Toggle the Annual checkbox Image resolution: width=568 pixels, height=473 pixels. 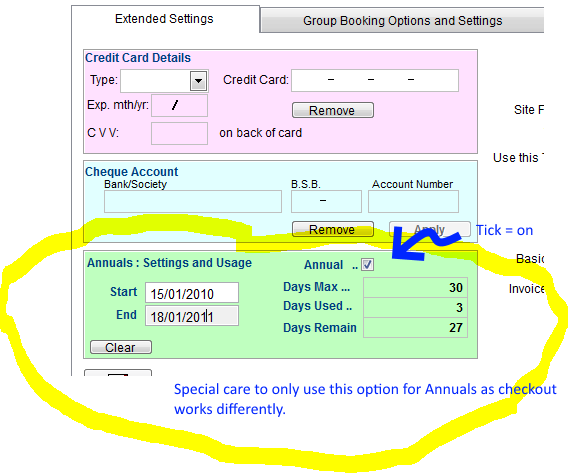367,265
